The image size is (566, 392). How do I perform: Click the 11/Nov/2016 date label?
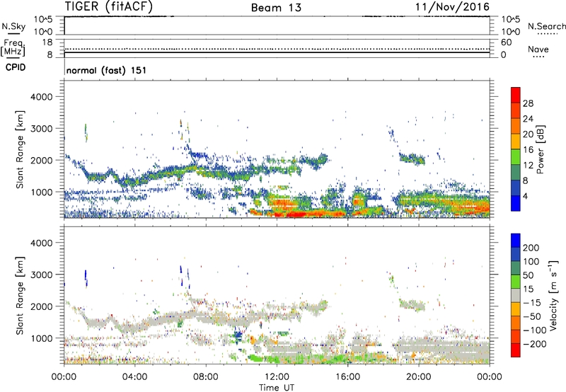pos(452,6)
